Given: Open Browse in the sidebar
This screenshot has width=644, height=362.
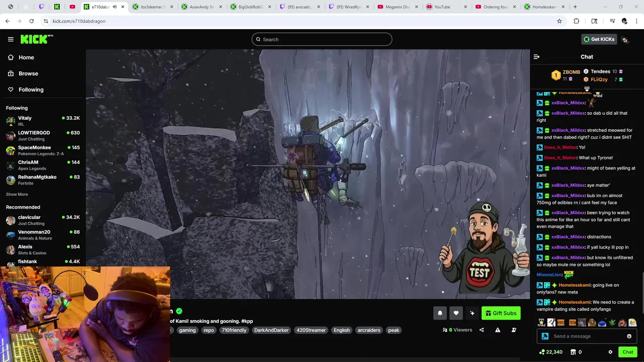Looking at the screenshot, I should click(x=28, y=73).
